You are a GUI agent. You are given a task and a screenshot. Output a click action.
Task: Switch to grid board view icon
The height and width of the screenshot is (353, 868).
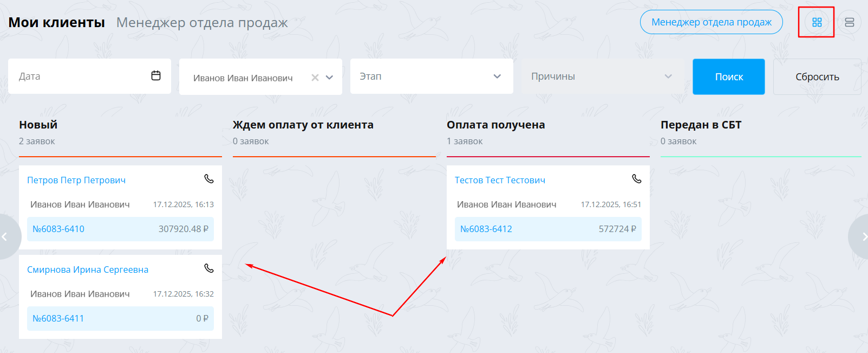[817, 22]
